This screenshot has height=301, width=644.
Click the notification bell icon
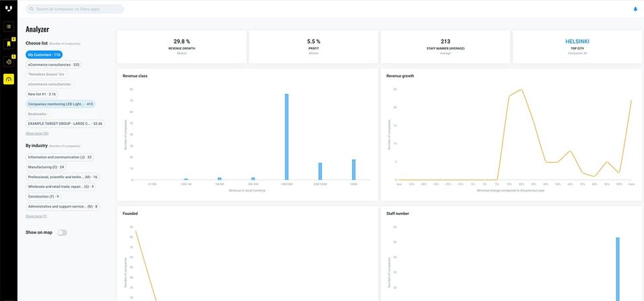[x=635, y=9]
